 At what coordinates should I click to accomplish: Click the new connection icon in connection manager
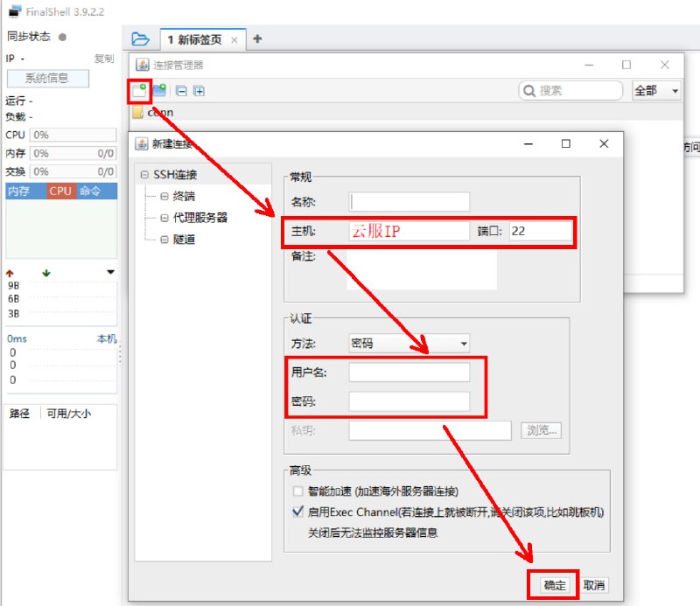point(138,90)
